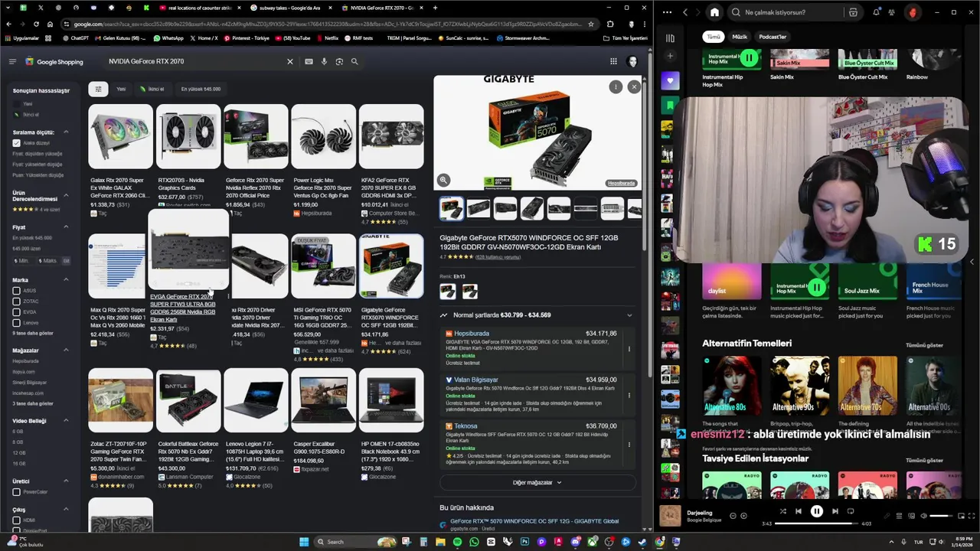Check the Yeni condition filter
The height and width of the screenshot is (551, 980).
click(16, 104)
